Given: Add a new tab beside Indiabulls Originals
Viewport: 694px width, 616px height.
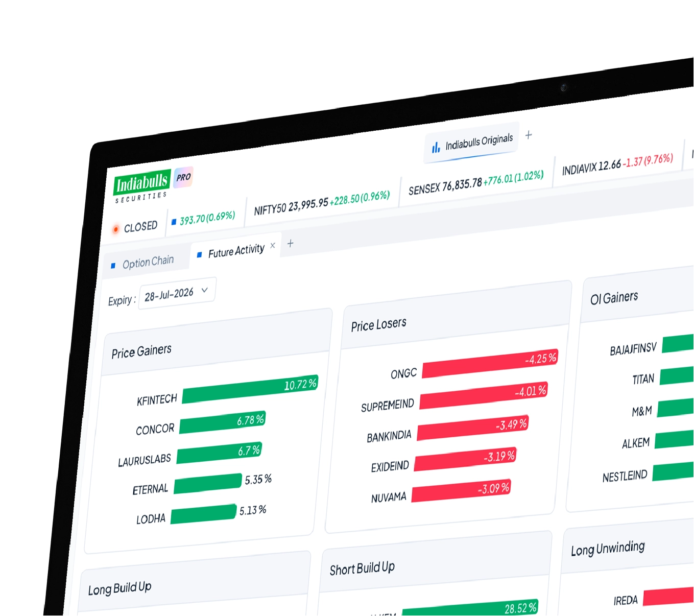Looking at the screenshot, I should pos(529,135).
